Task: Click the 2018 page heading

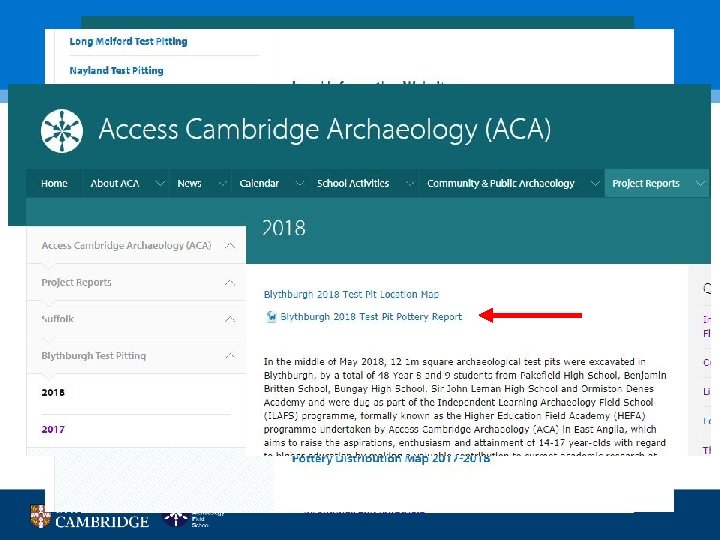Action: pyautogui.click(x=284, y=228)
